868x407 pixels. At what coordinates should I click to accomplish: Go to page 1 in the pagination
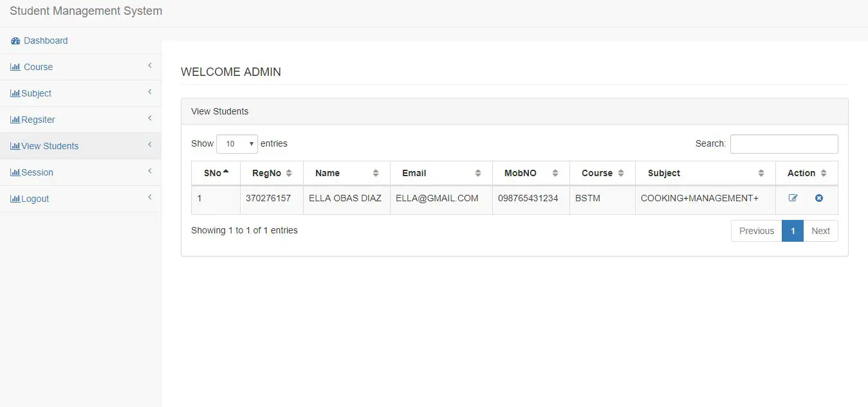click(x=793, y=231)
